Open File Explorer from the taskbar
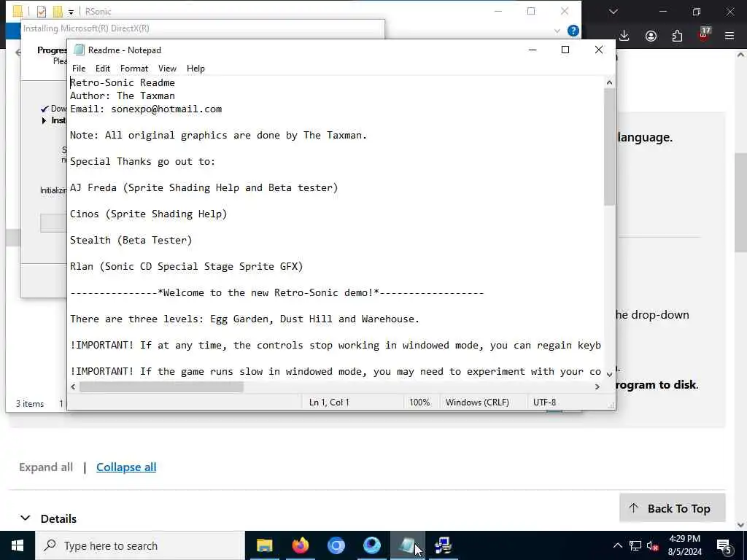The height and width of the screenshot is (560, 747). click(264, 545)
